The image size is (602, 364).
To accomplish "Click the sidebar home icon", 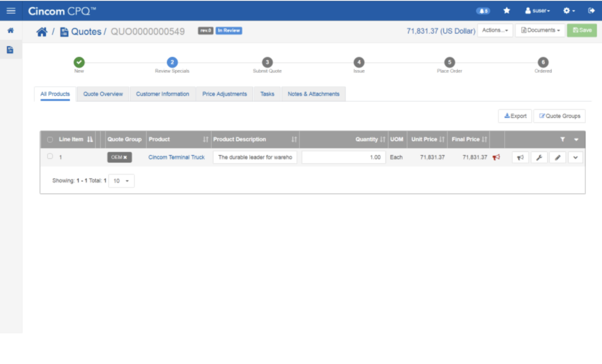I will tap(11, 31).
